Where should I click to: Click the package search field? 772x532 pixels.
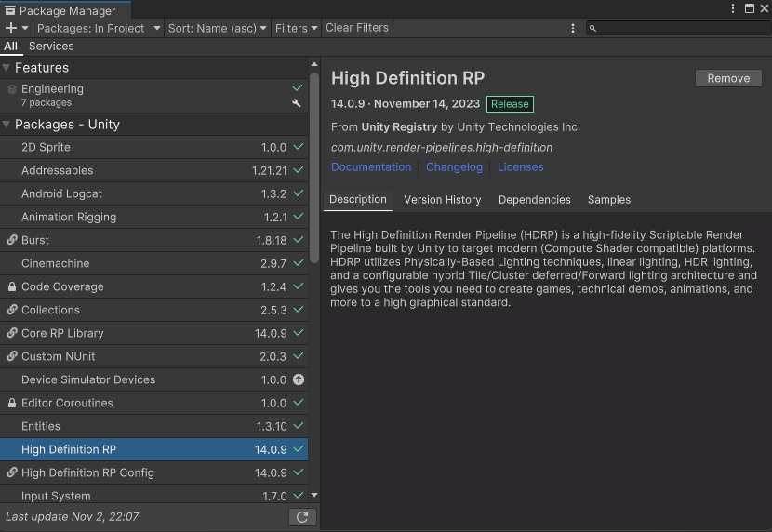point(678,28)
